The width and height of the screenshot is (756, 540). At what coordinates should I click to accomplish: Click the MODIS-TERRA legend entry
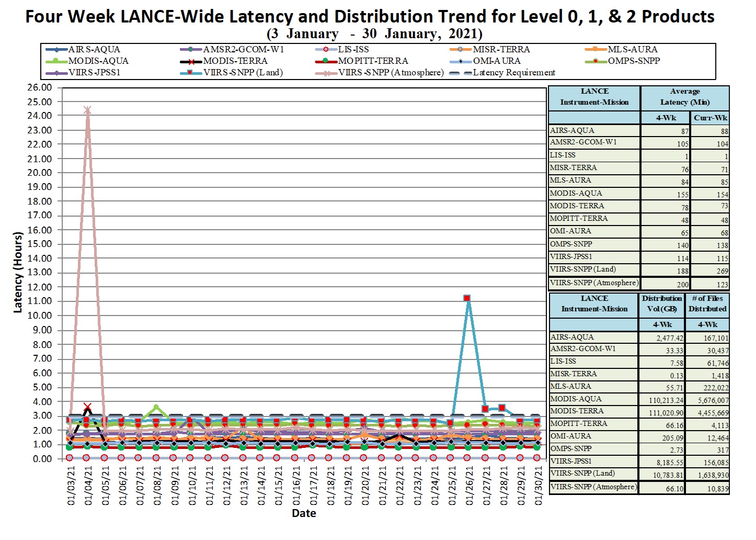224,61
